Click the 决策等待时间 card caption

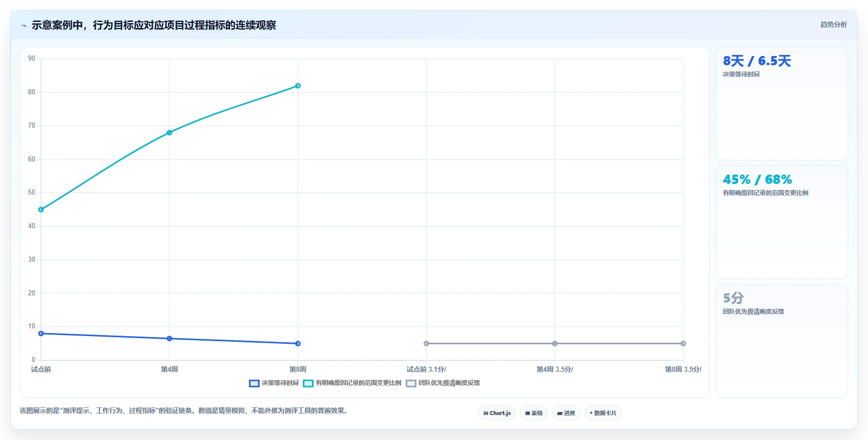coord(741,74)
